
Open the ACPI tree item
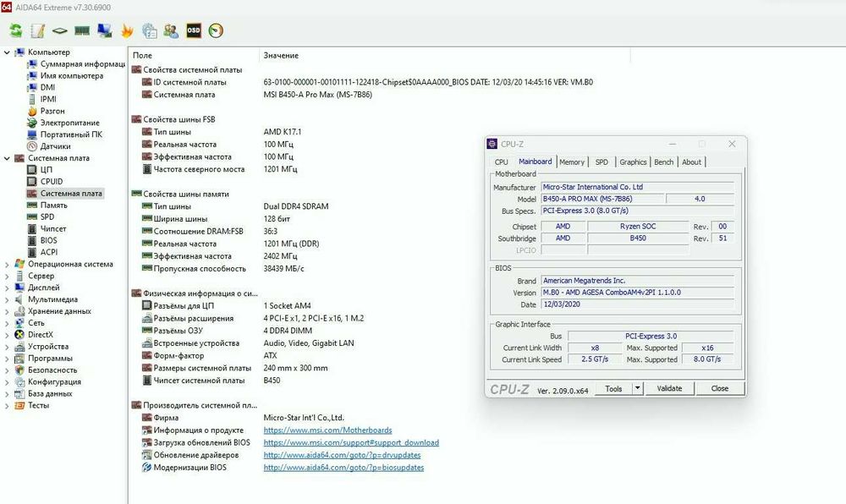[48, 252]
